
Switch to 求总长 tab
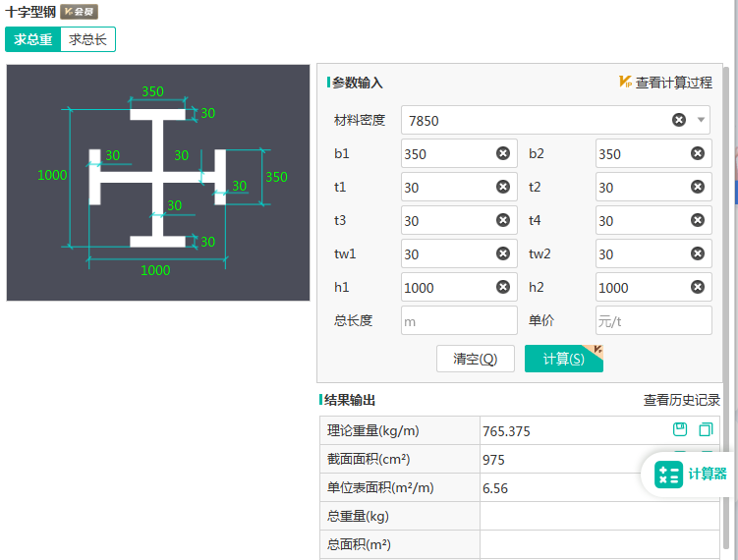pyautogui.click(x=87, y=39)
